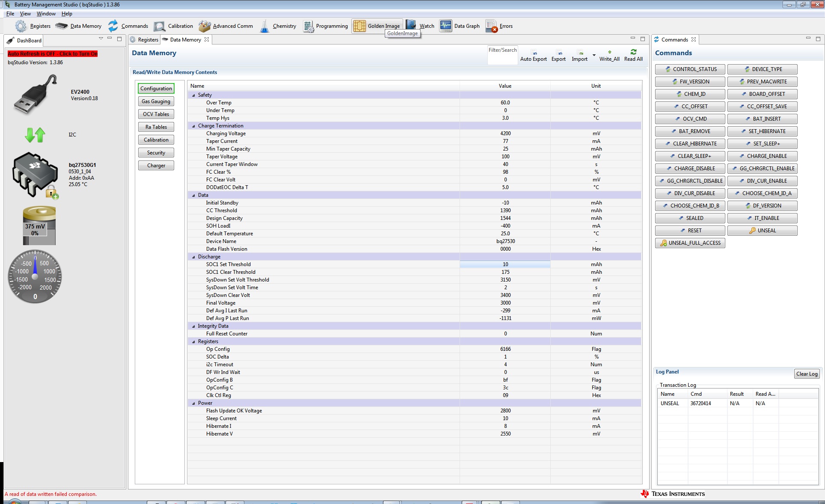Image resolution: width=825 pixels, height=504 pixels.
Task: Open the Window menu
Action: tap(46, 14)
